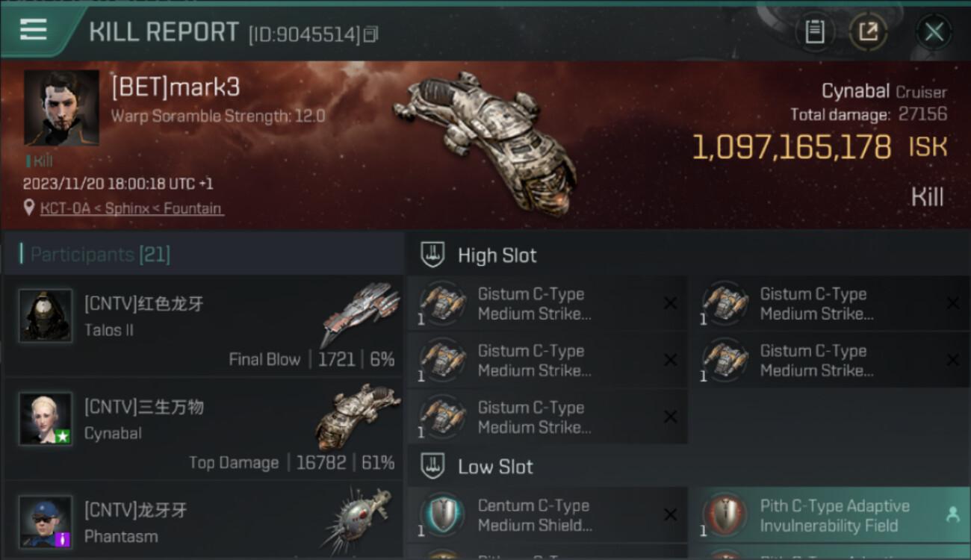This screenshot has height=560, width=971.
Task: Click the clipboard notes icon
Action: pos(815,32)
